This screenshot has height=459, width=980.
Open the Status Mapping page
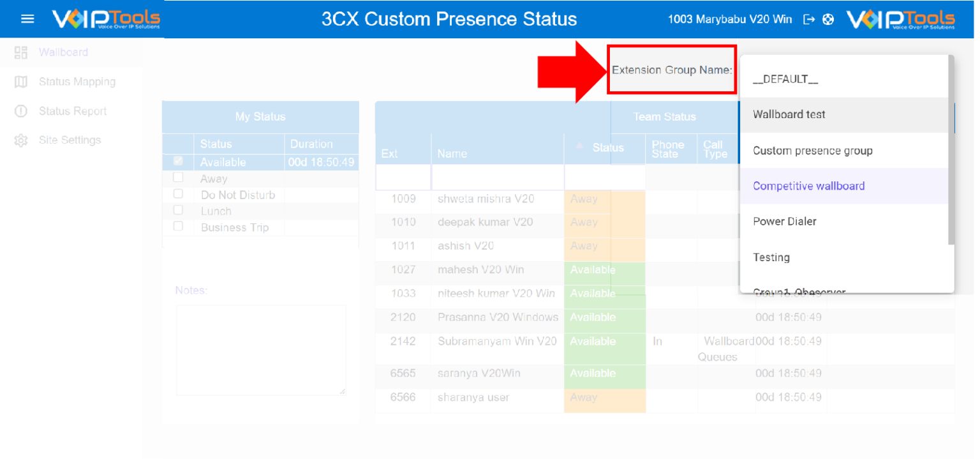[77, 82]
